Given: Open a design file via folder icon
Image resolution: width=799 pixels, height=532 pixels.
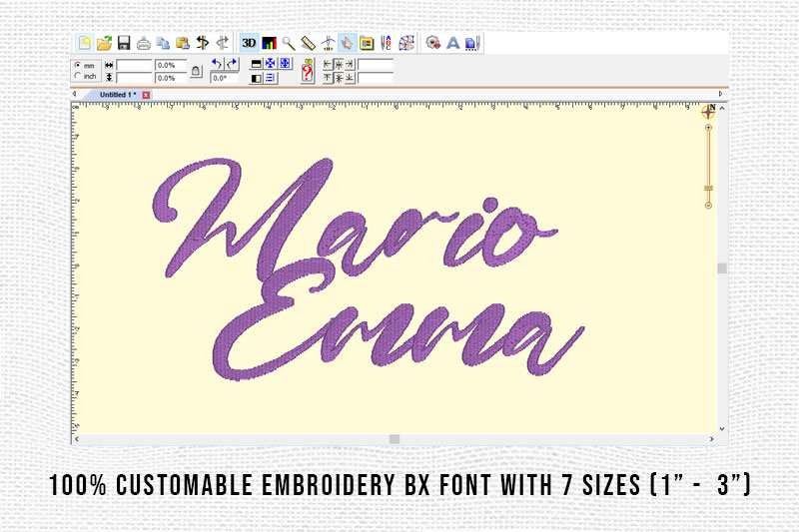Looking at the screenshot, I should tap(104, 43).
